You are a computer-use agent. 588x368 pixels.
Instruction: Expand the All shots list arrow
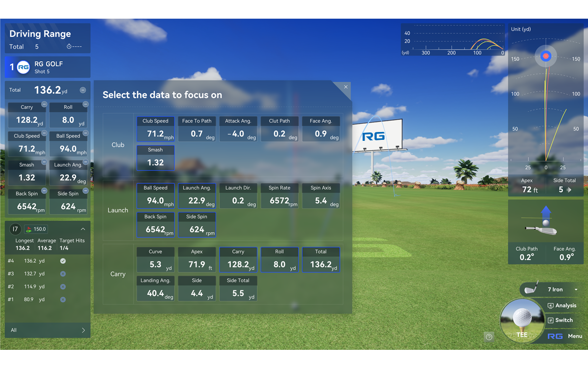[x=83, y=330]
